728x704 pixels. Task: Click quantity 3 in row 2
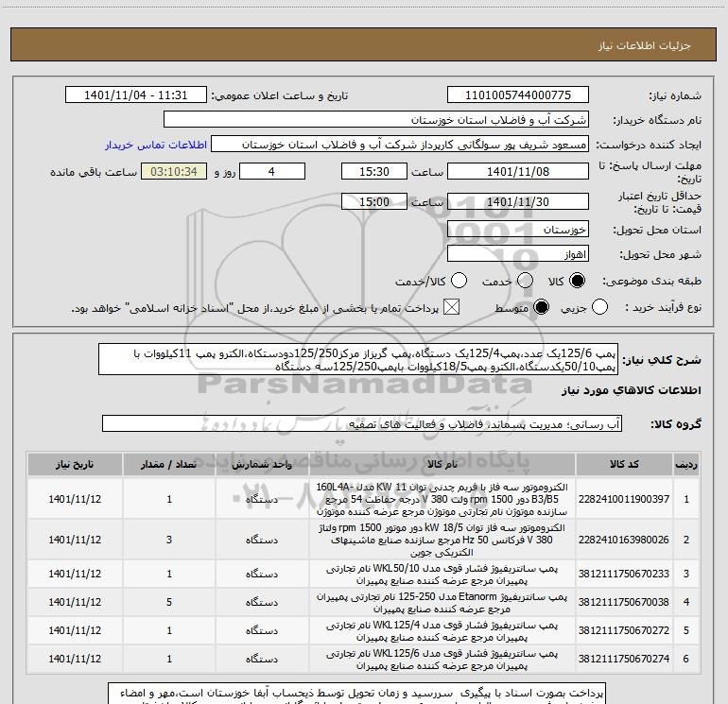pos(169,540)
